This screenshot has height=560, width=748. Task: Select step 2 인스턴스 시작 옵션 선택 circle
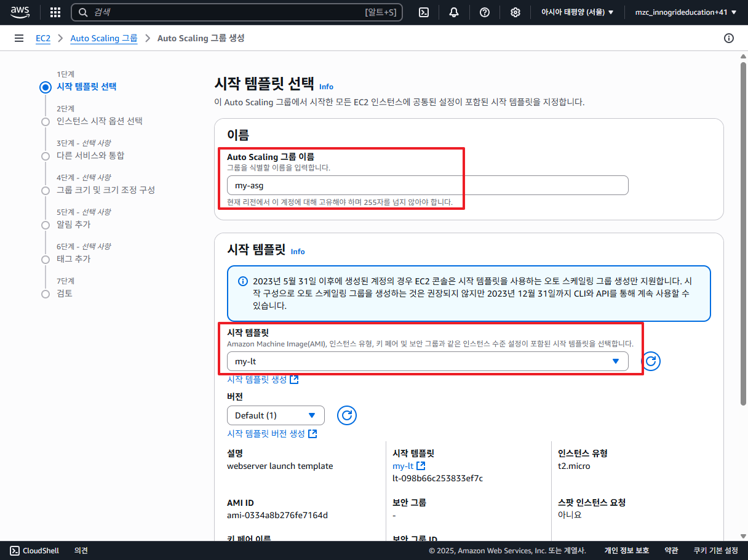pyautogui.click(x=45, y=122)
